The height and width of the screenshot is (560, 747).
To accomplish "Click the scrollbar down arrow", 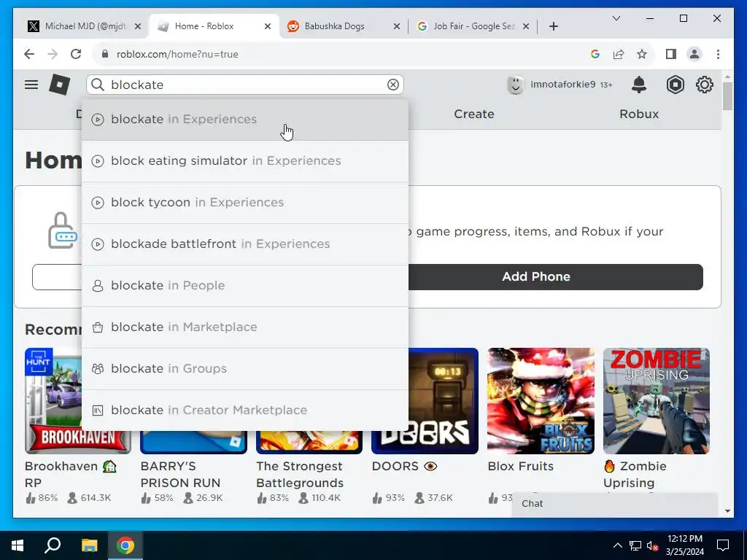I will coord(727,511).
